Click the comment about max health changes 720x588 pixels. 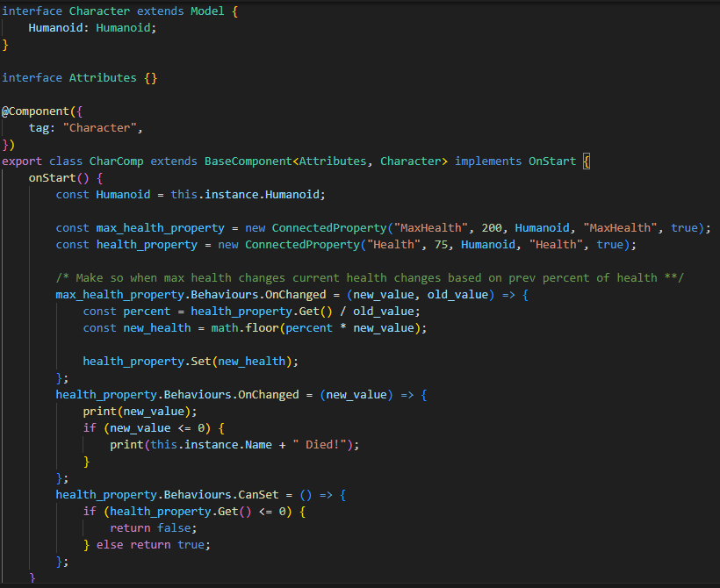370,277
